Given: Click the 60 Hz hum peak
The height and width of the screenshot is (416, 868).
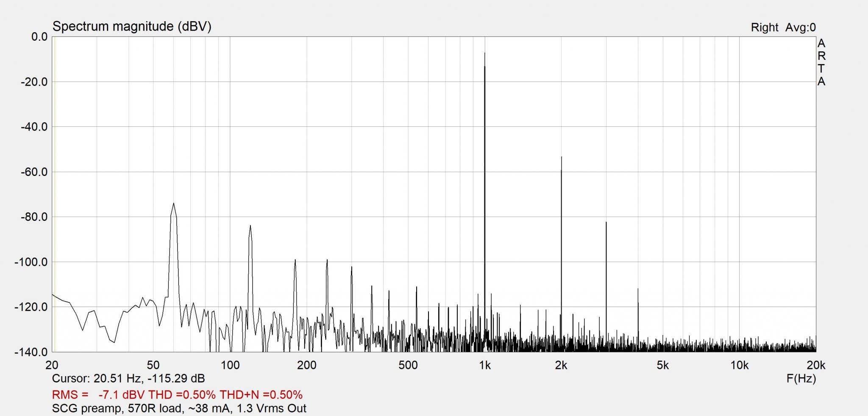Looking at the screenshot, I should click(x=173, y=204).
